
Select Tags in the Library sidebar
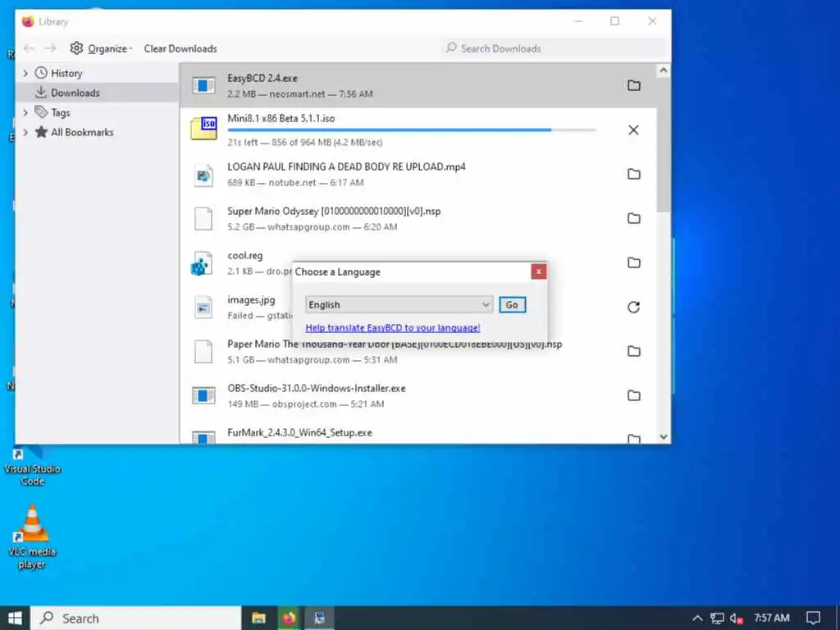98,112
